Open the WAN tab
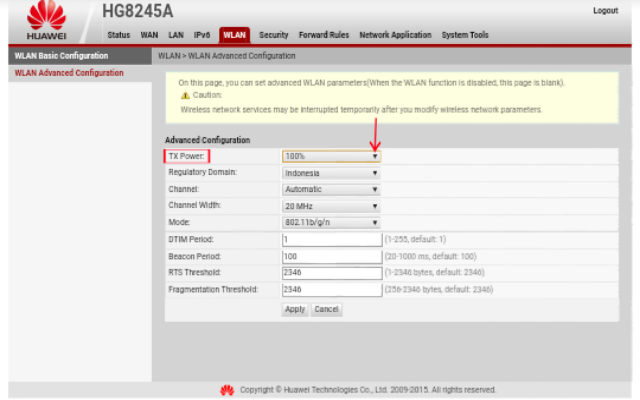Screen dimensions: 640x400 [149, 35]
